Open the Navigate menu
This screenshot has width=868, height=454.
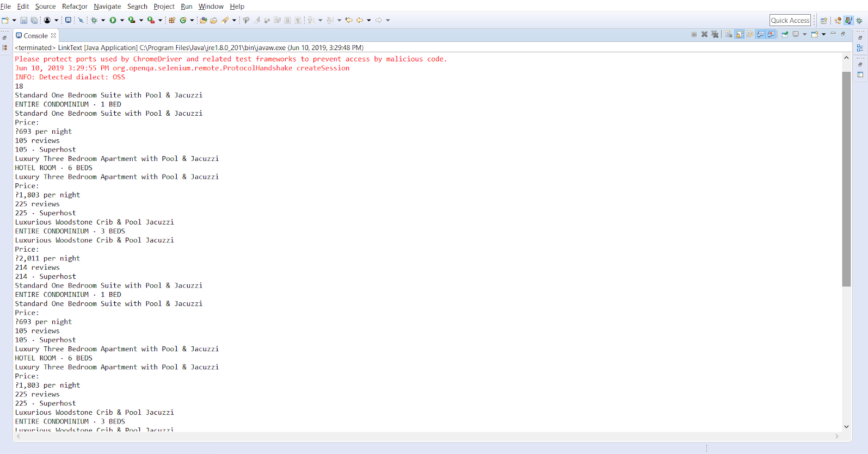coord(107,7)
